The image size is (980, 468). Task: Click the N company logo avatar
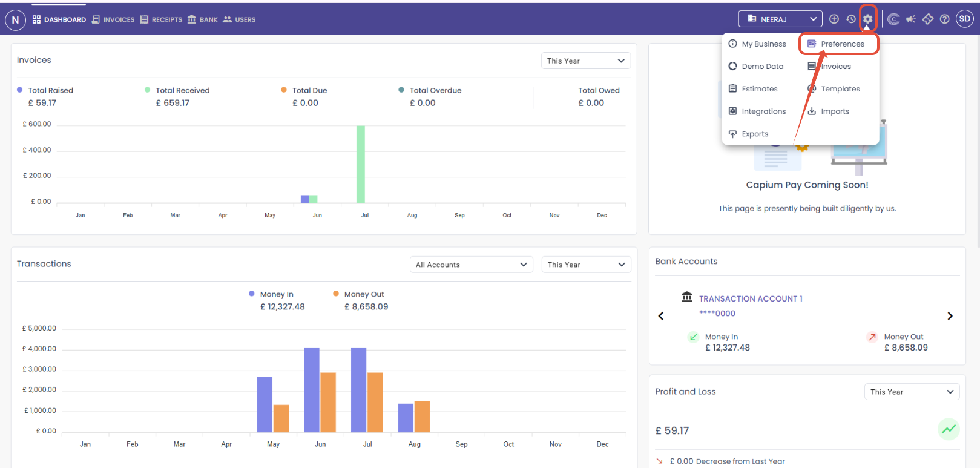coord(15,19)
